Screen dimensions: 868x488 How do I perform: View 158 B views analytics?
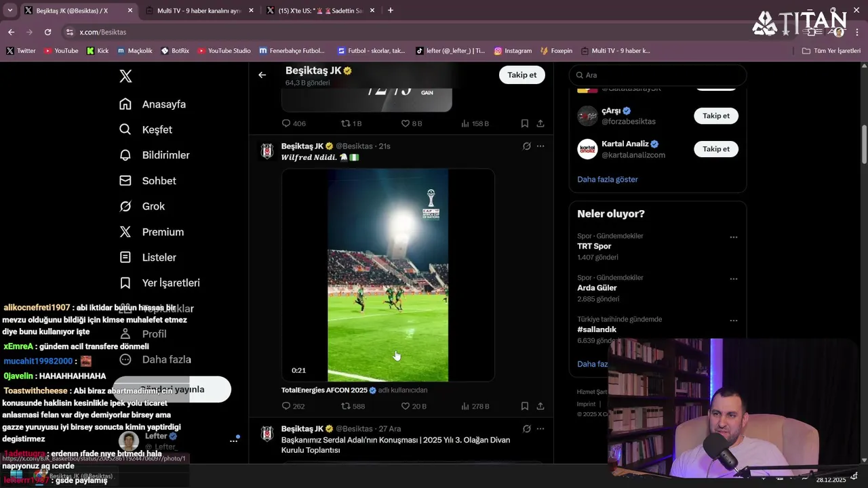coord(475,123)
